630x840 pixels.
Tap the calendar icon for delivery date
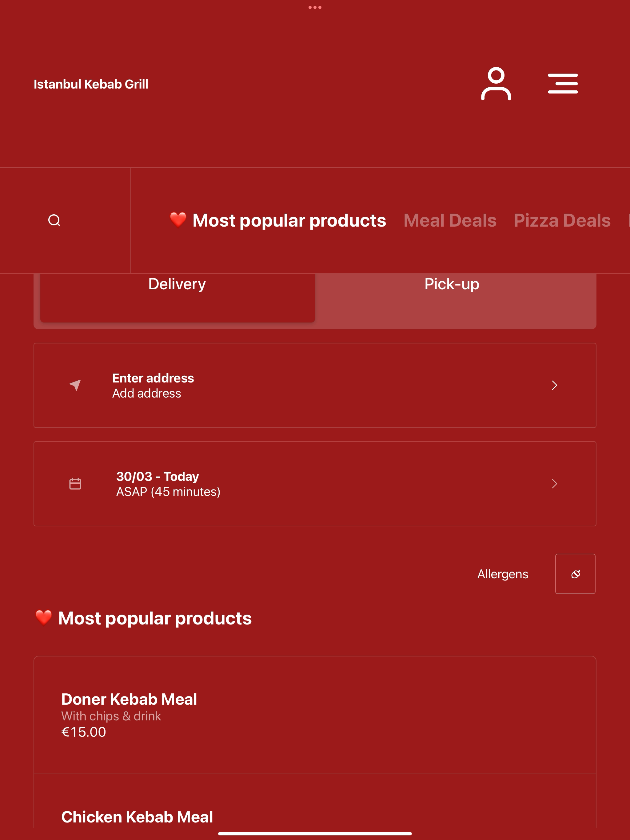pos(75,483)
